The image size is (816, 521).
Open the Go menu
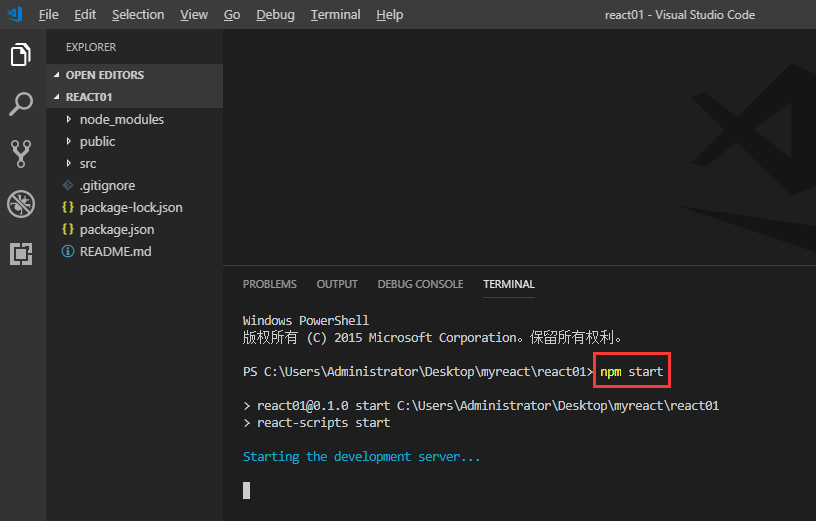click(232, 15)
